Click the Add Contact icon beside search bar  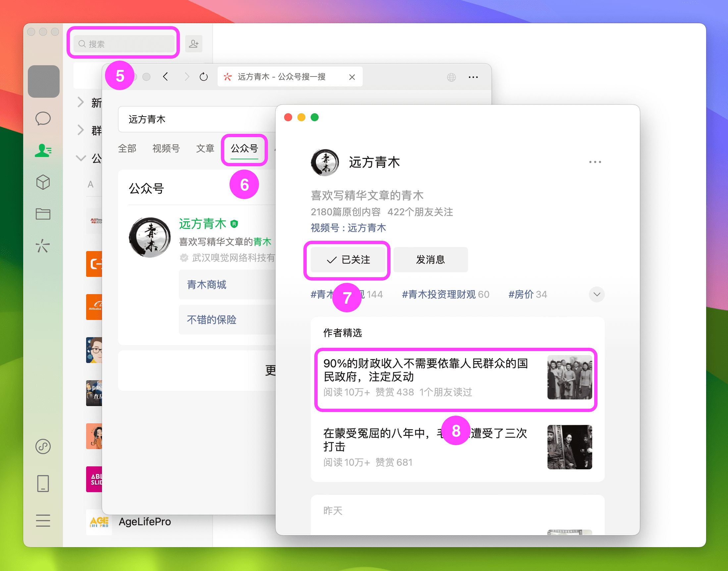pos(194,43)
